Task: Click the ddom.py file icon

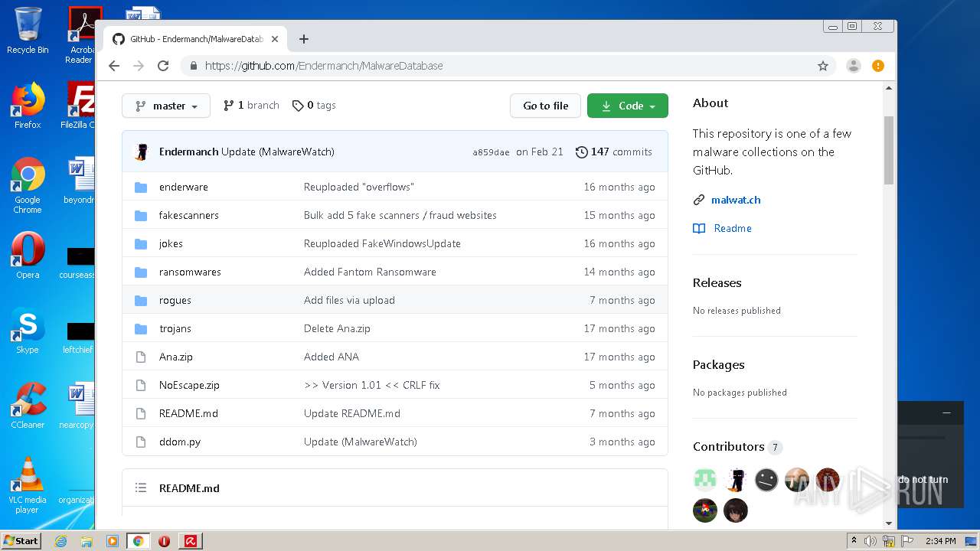Action: click(141, 442)
